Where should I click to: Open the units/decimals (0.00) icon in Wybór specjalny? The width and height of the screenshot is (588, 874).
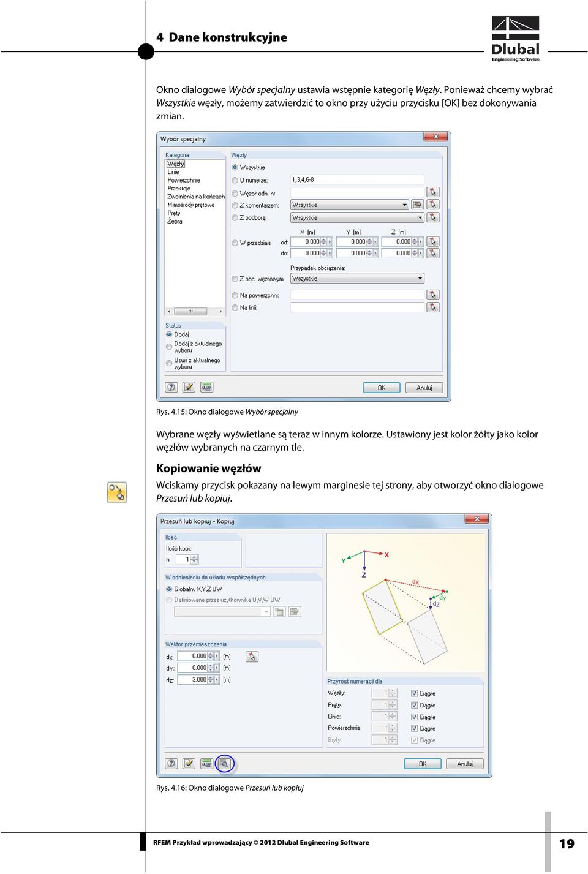(x=206, y=387)
